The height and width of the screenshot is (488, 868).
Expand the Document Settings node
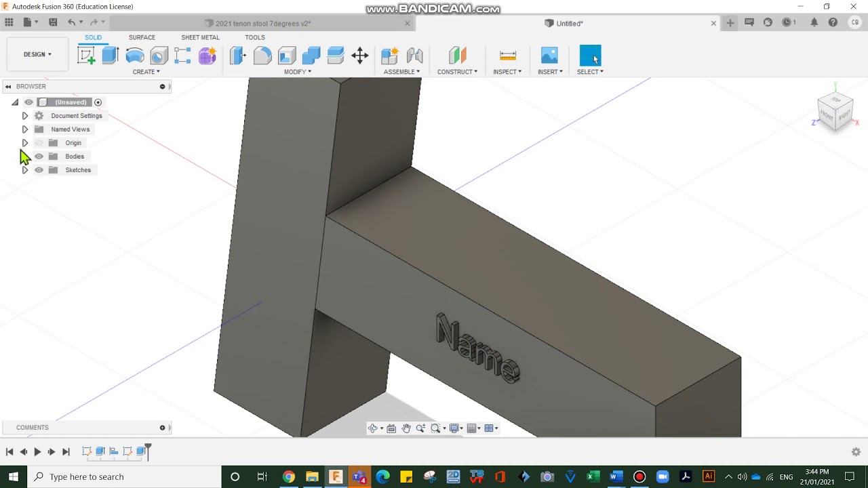[25, 116]
